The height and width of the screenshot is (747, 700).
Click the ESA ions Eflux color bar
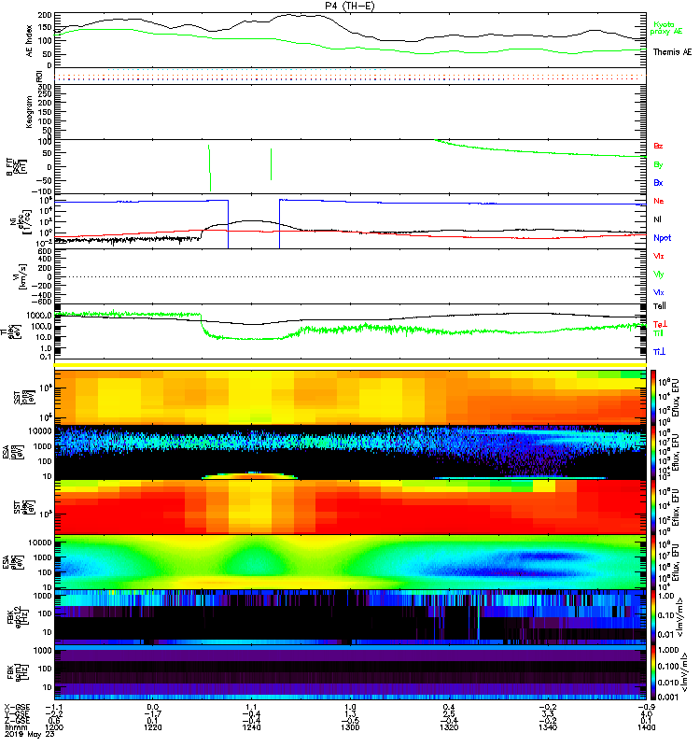point(652,452)
